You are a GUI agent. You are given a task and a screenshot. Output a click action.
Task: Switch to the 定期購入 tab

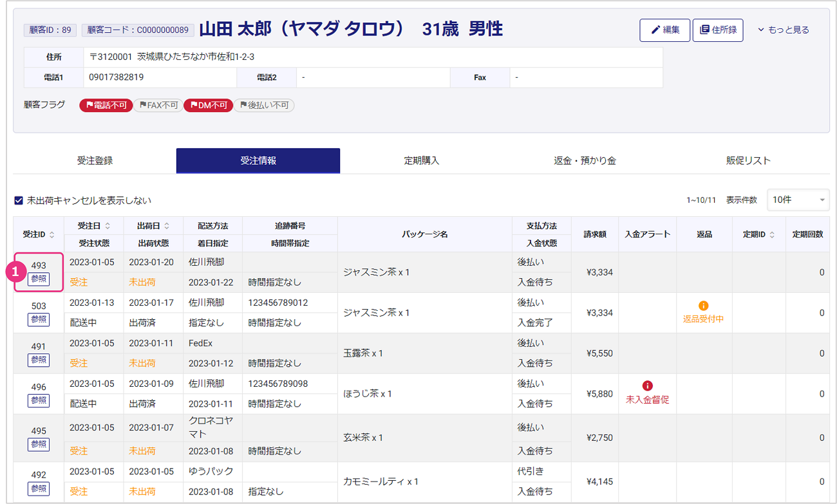(422, 161)
